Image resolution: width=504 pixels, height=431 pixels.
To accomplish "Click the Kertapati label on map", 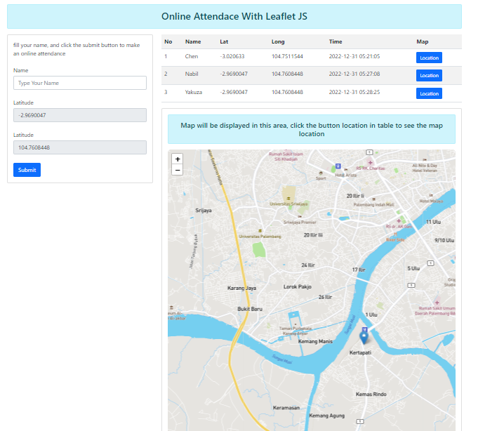I will (x=360, y=352).
